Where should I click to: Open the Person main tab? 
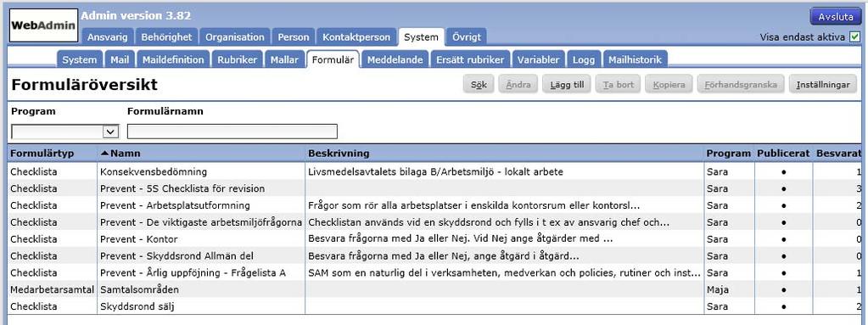click(x=294, y=37)
